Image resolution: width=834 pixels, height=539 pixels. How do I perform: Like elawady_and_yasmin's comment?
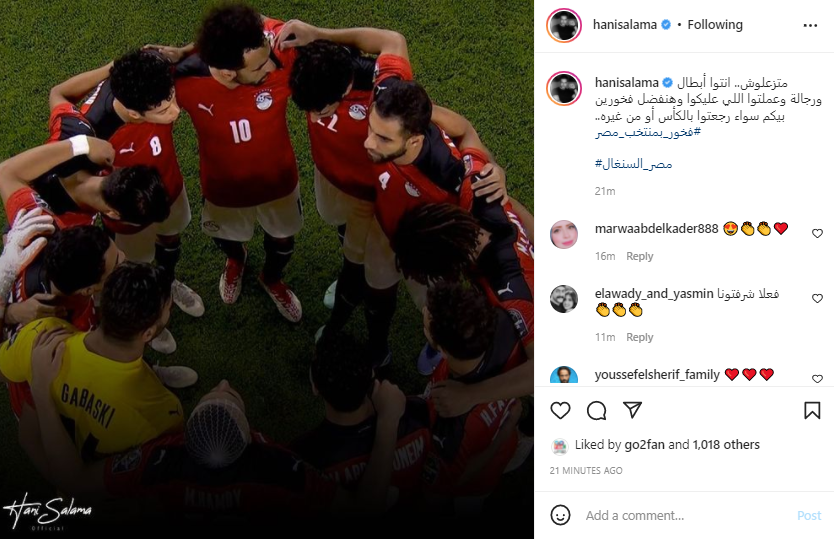(818, 298)
